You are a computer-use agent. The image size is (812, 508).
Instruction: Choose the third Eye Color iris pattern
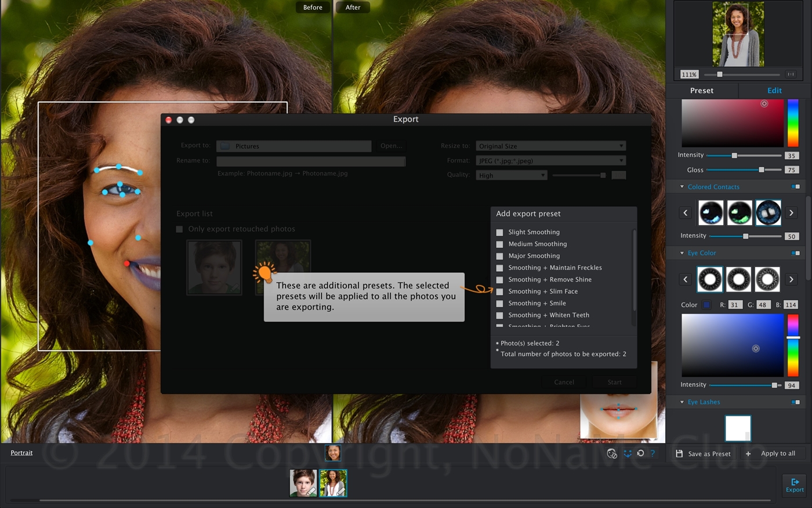point(767,279)
